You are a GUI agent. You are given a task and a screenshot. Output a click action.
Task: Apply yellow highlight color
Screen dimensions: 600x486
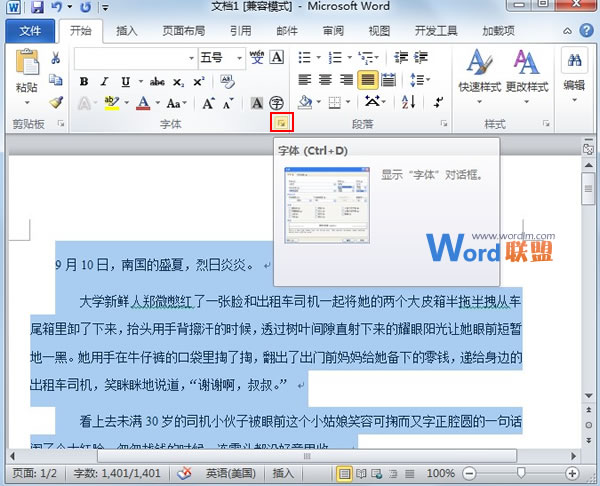coord(112,103)
